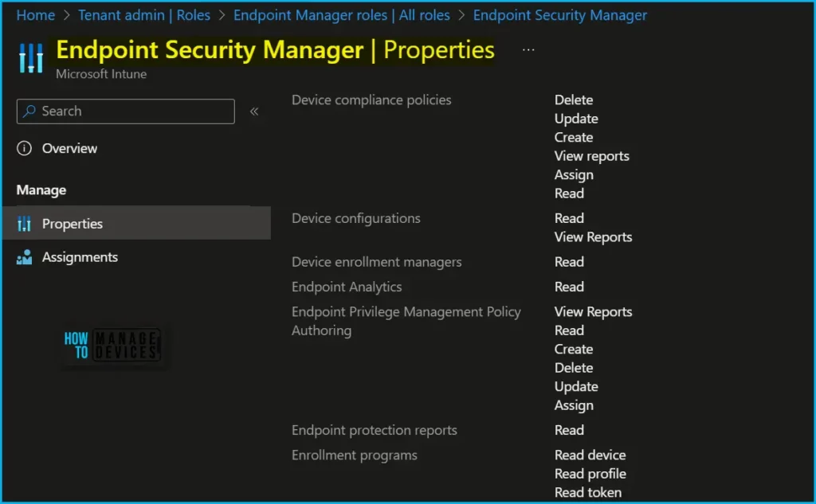Click the Overview info icon

25,148
